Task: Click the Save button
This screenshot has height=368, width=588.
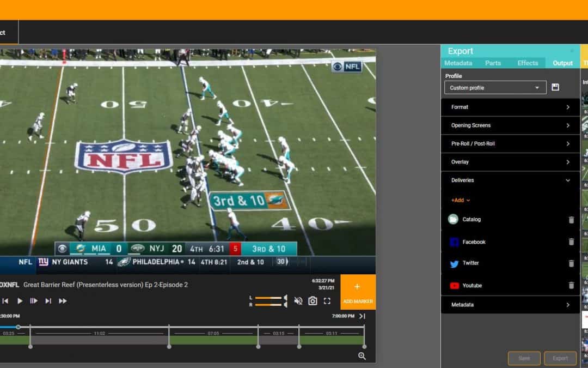Action: click(x=524, y=358)
